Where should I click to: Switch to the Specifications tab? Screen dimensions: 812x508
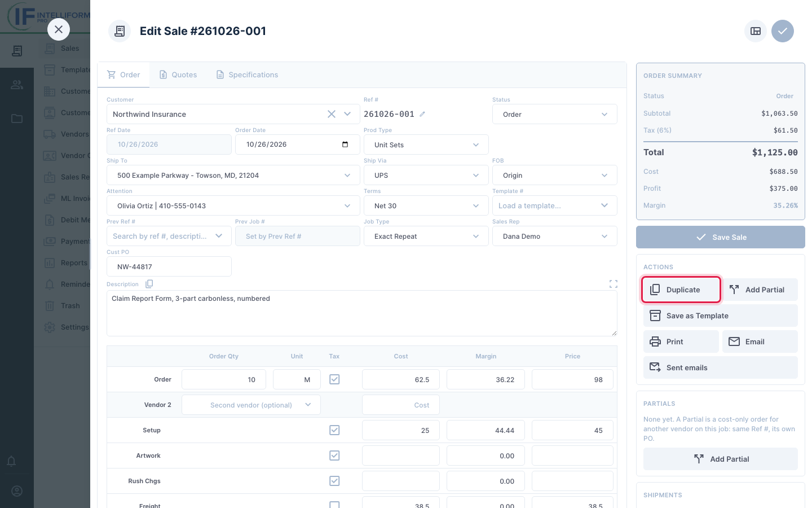[x=247, y=75]
